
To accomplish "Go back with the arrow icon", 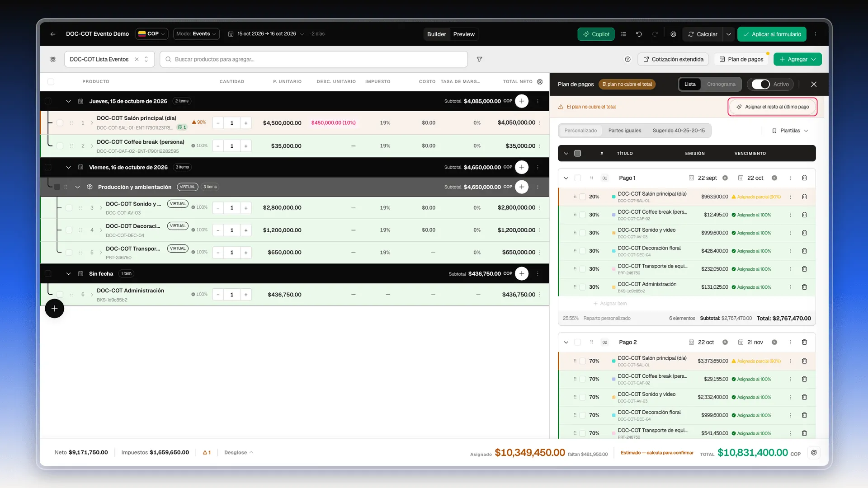I will [53, 34].
